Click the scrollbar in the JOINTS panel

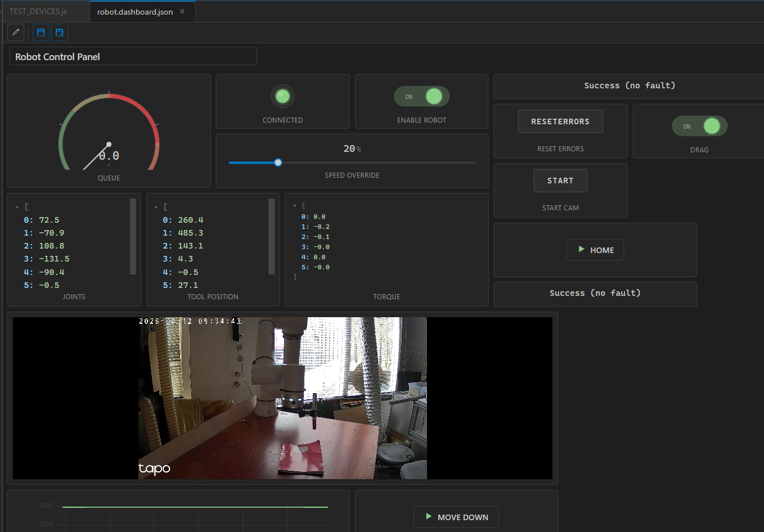point(133,236)
